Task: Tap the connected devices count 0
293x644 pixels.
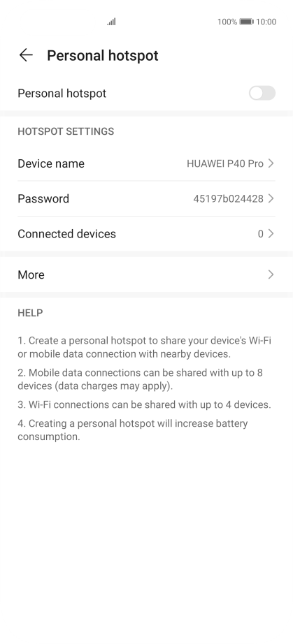Action: pos(261,234)
